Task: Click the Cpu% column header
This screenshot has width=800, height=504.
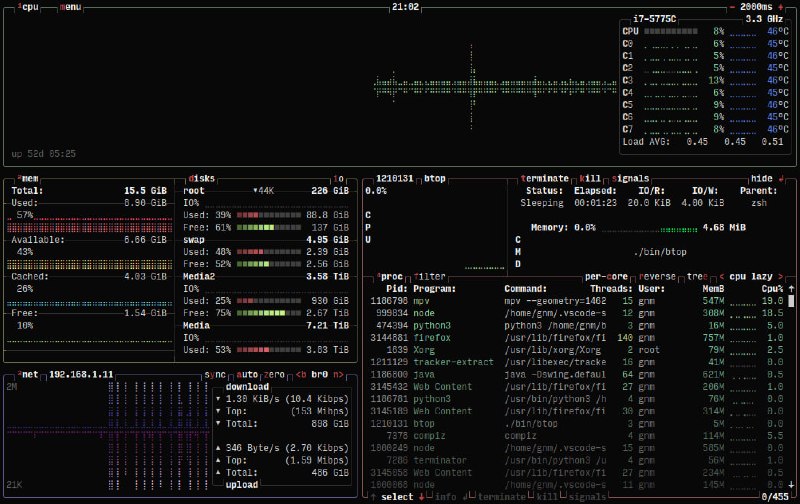Action: (772, 289)
